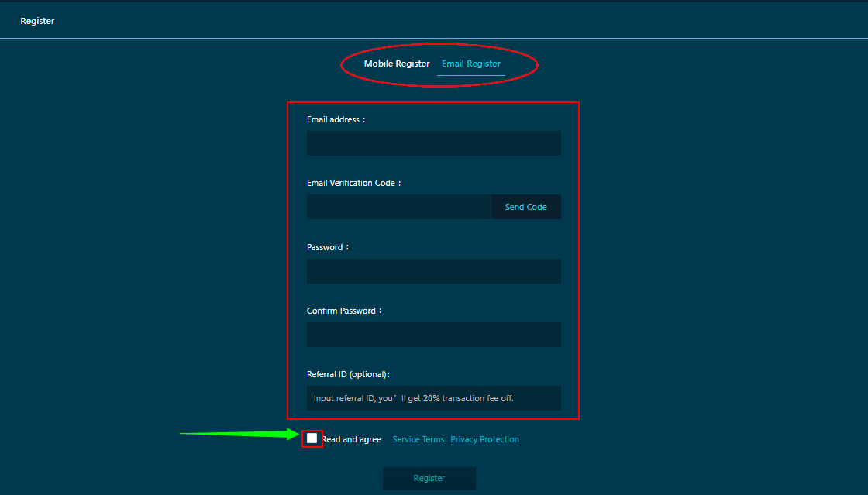Switch to the Mobile Register tab
This screenshot has width=868, height=495.
[x=396, y=64]
